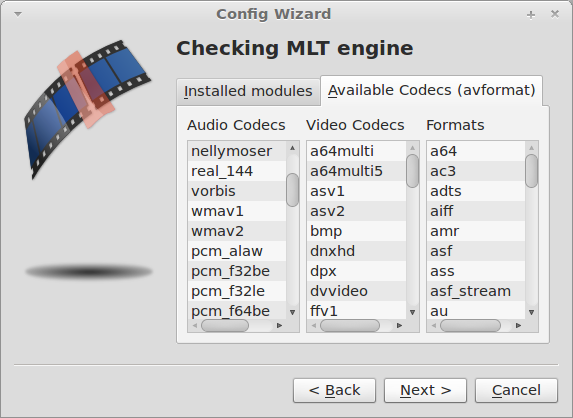Click Video Codecs horizontal scroll left arrow
This screenshot has height=418, width=573.
(314, 325)
